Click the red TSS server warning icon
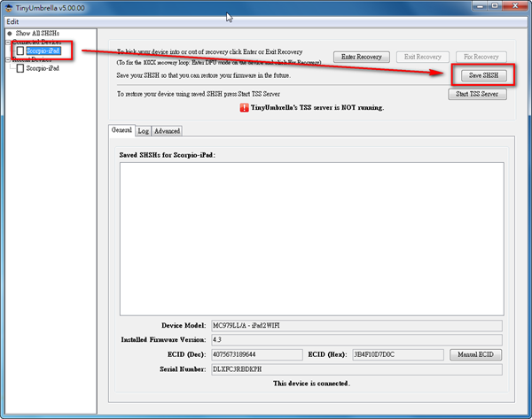Screen dimensions: 532x419 click(x=245, y=107)
